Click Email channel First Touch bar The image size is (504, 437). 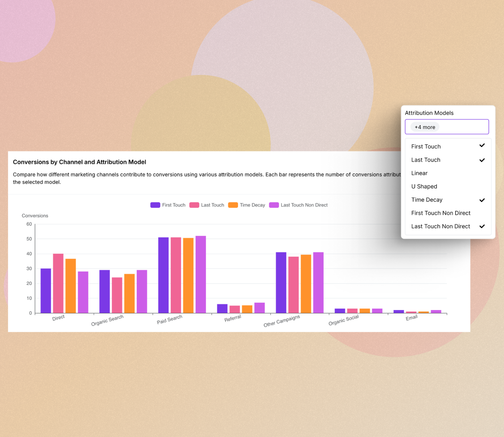399,312
